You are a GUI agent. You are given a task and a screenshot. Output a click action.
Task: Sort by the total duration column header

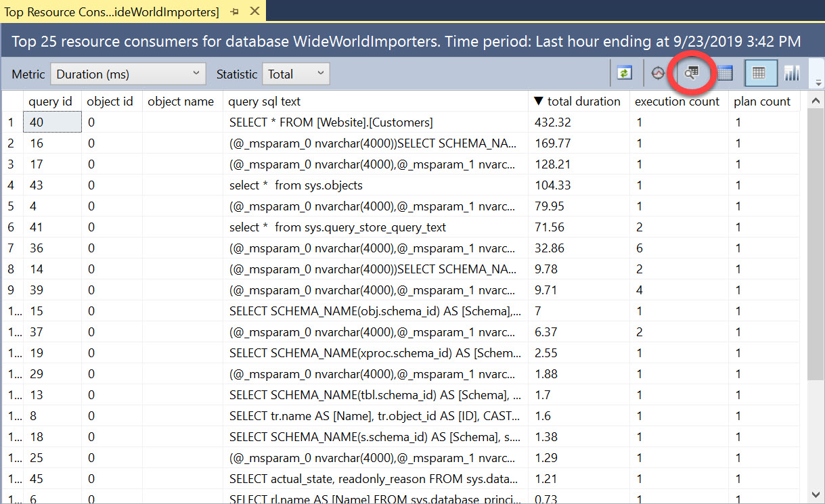click(577, 101)
